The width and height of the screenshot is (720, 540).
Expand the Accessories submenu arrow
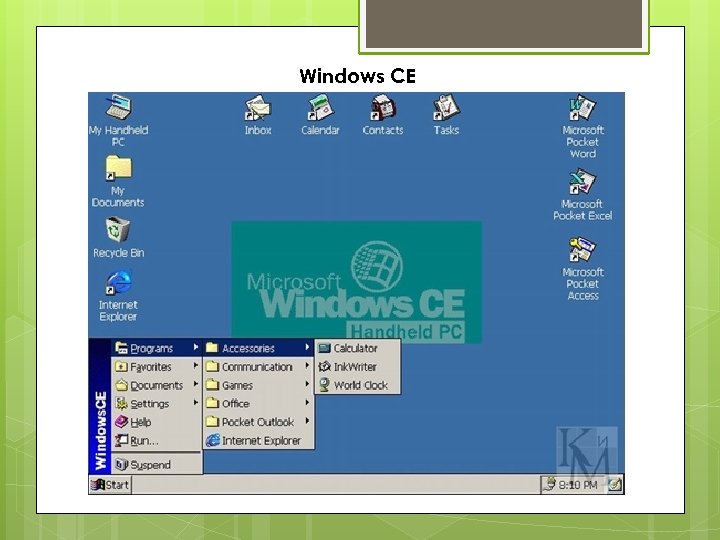307,347
